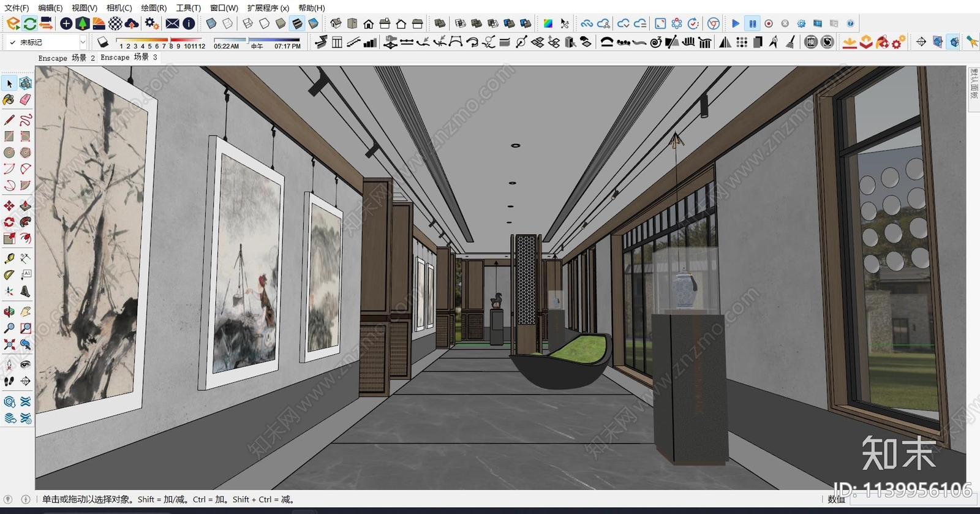Select the Look Around eye tool
The width and height of the screenshot is (980, 514).
(x=25, y=365)
